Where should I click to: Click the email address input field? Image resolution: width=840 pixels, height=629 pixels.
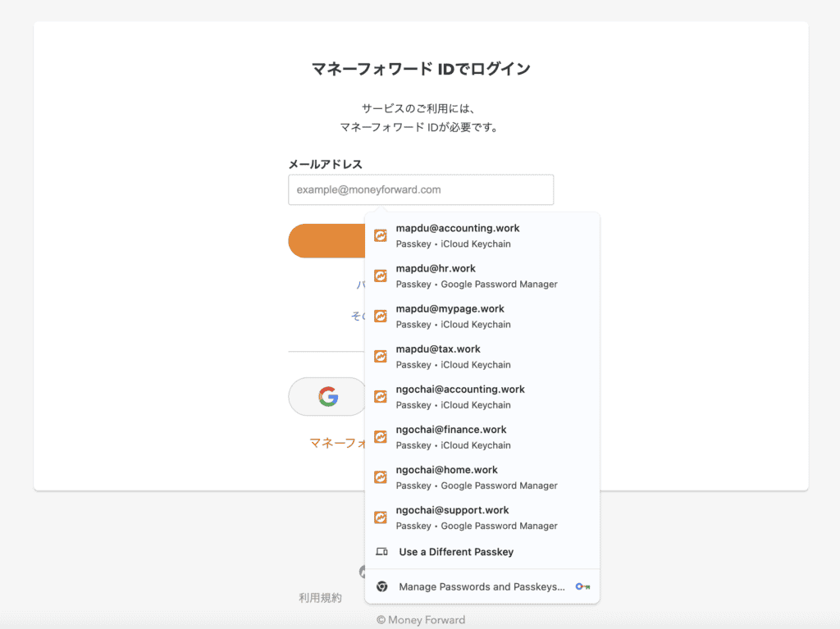point(421,189)
